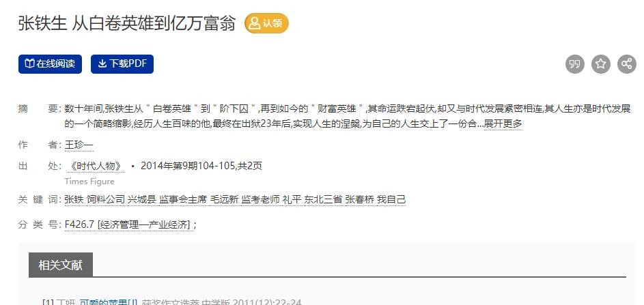
Task: Open classification F426.7 link
Action: [128, 224]
